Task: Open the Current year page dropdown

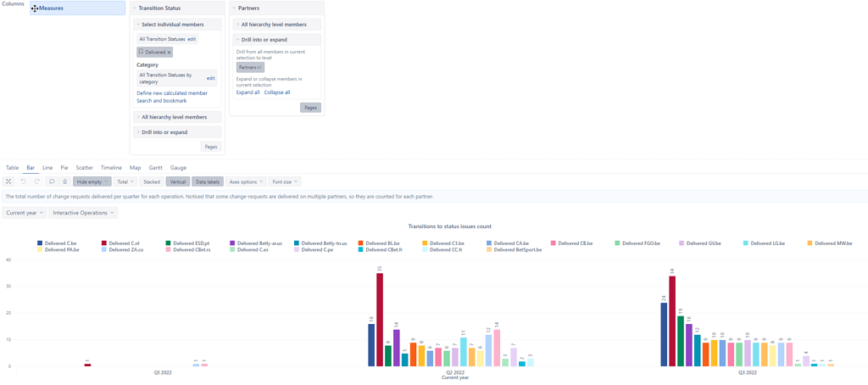Action: (x=24, y=213)
